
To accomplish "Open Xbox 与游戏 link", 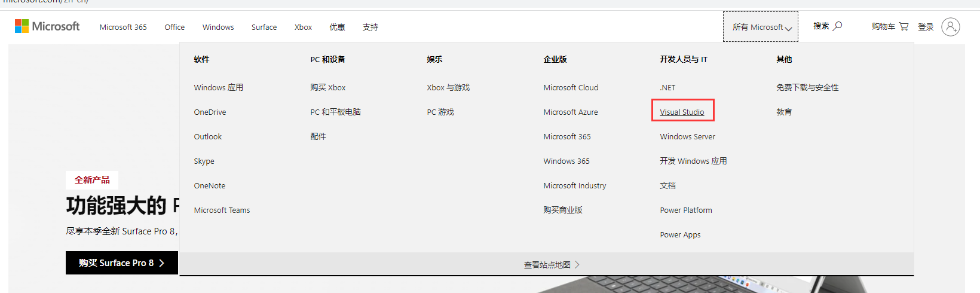I will click(448, 87).
